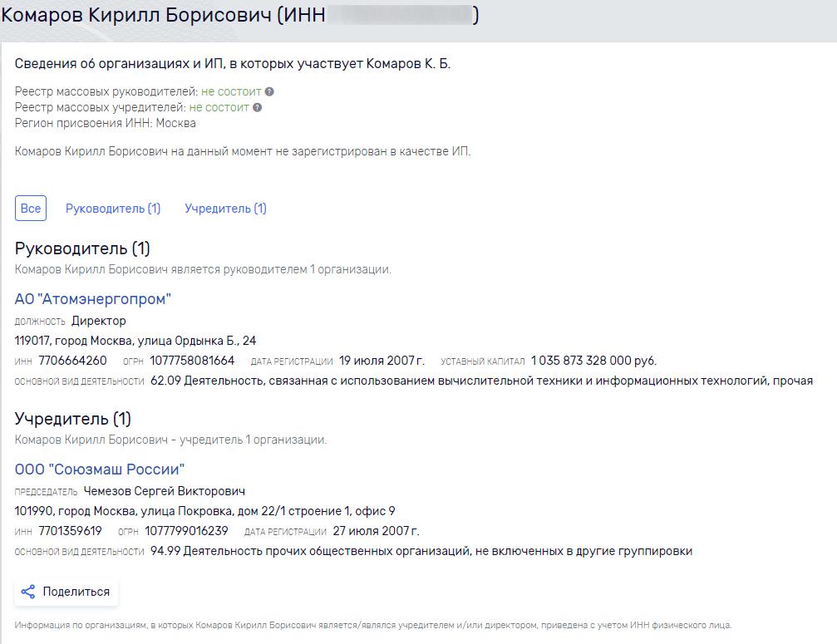Click the activity code 94.99 description
This screenshot has height=644, width=837.
(421, 551)
